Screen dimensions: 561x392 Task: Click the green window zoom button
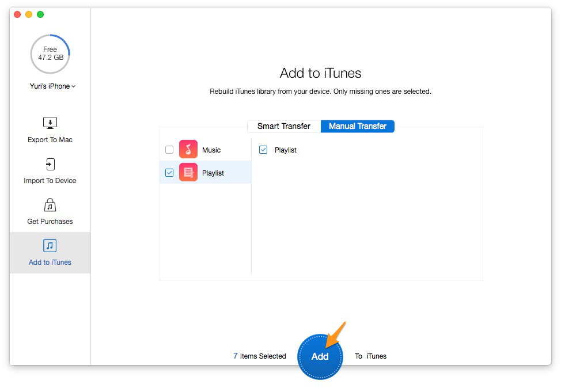click(40, 14)
